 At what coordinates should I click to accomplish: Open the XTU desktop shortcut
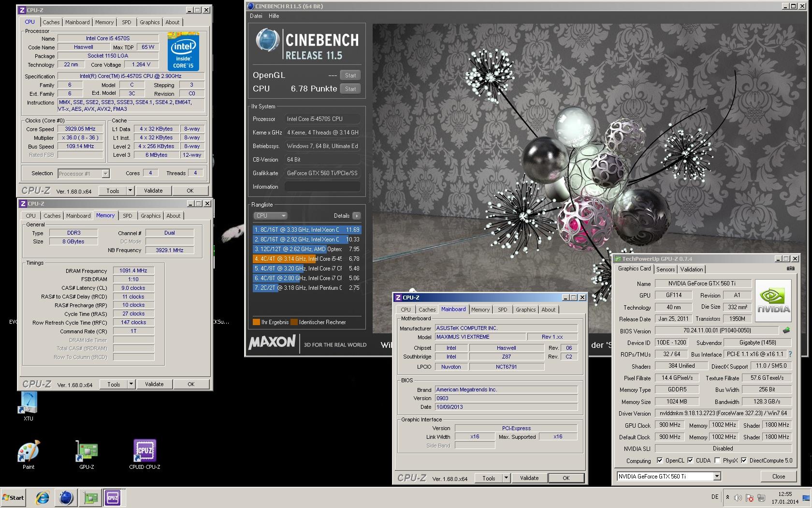pos(28,406)
